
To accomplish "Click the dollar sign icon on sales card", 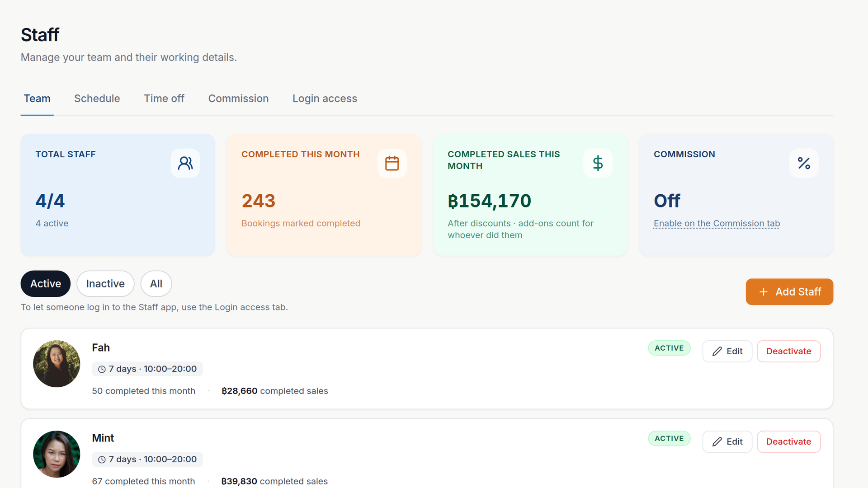I will 598,163.
